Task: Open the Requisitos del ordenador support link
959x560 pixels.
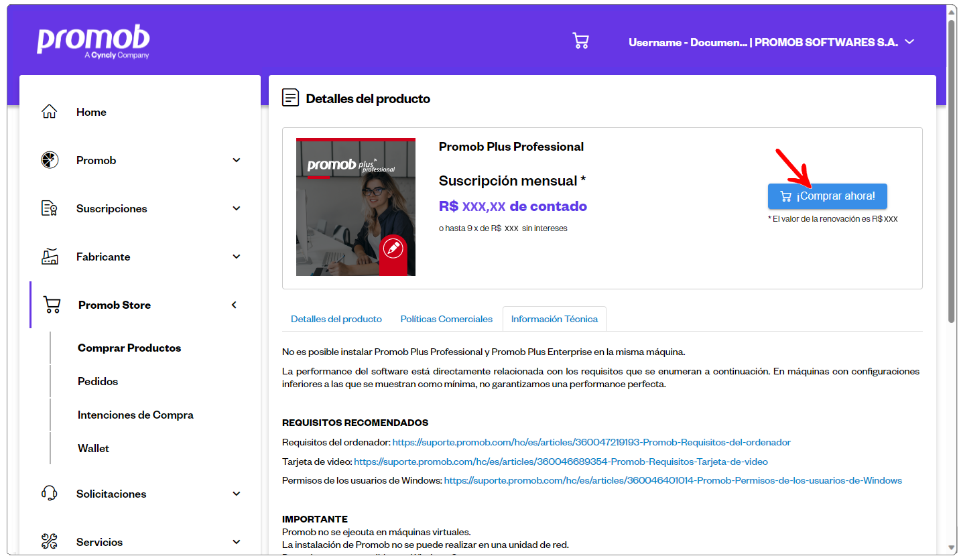Action: (591, 442)
